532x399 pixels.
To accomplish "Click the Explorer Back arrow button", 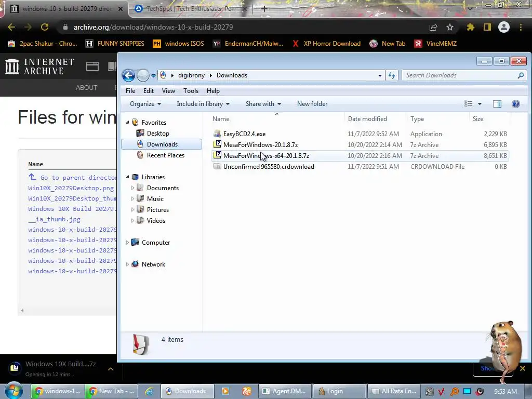I will [129, 75].
